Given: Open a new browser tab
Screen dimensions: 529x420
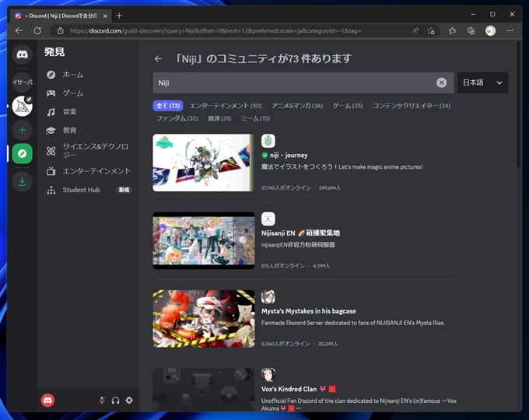Looking at the screenshot, I should [119, 16].
